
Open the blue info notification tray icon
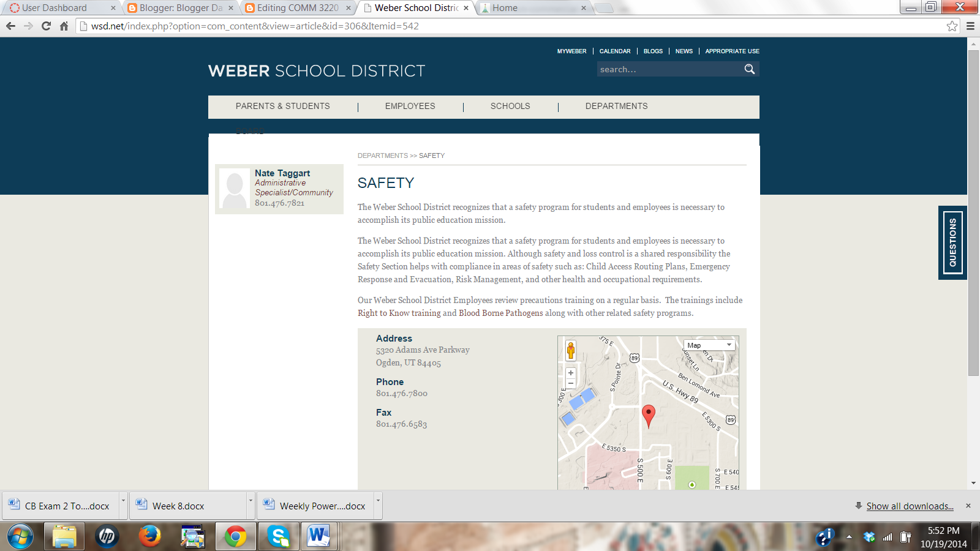coord(825,537)
